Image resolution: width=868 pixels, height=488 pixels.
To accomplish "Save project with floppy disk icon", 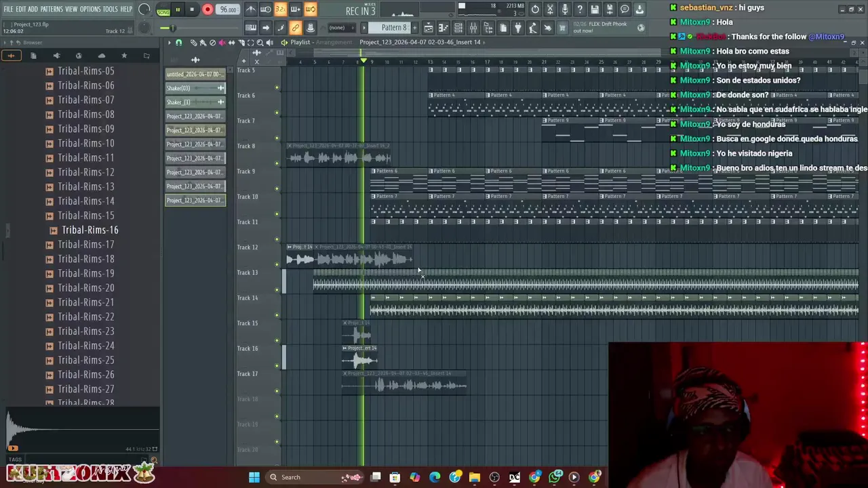I will click(x=595, y=9).
